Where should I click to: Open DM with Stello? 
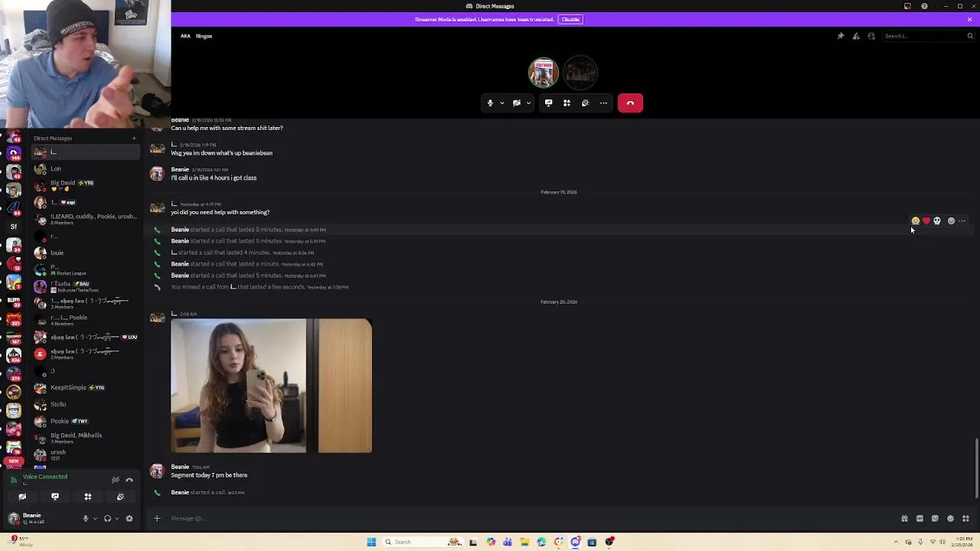point(86,404)
